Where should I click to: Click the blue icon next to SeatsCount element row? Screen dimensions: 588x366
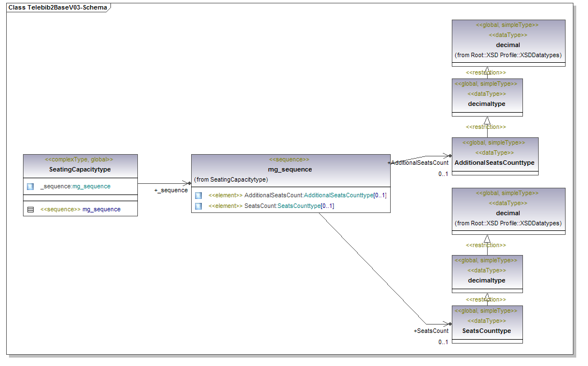coord(198,206)
